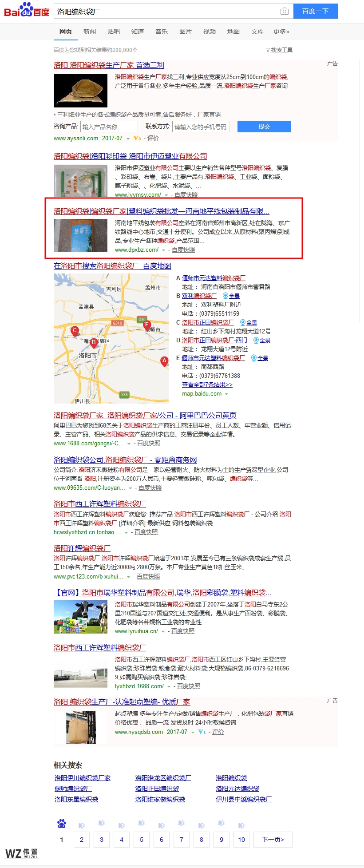The height and width of the screenshot is (868, 364).
Task: Click map marker C on the map
Action: (x=75, y=331)
